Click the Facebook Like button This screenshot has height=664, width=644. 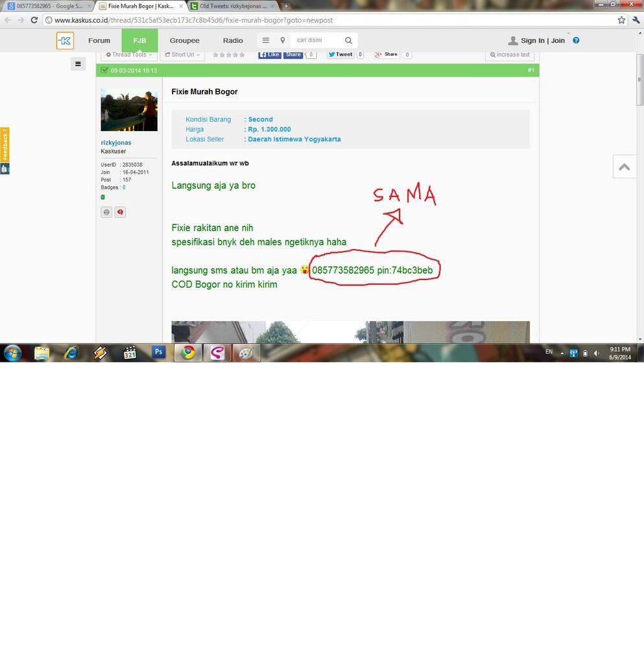[x=270, y=54]
